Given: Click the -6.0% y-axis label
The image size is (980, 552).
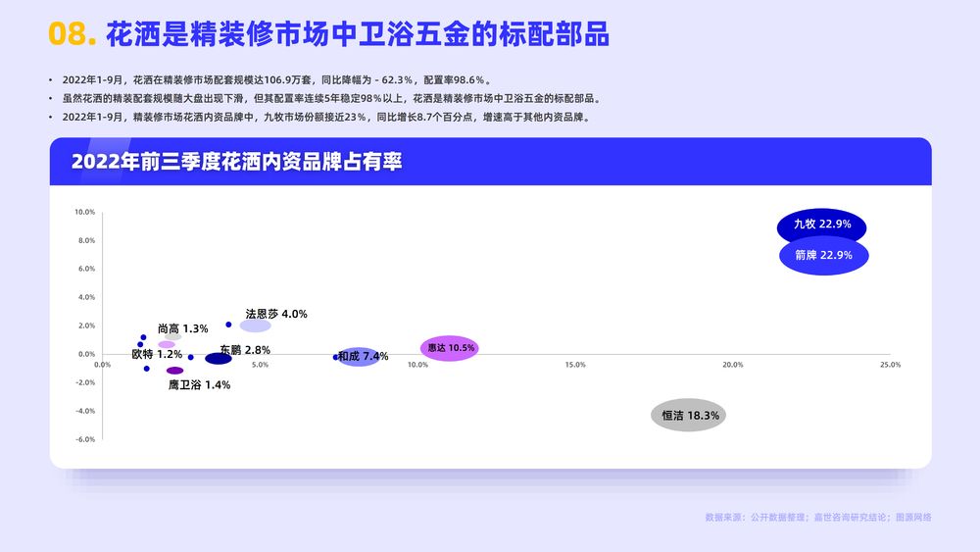Looking at the screenshot, I should (85, 439).
